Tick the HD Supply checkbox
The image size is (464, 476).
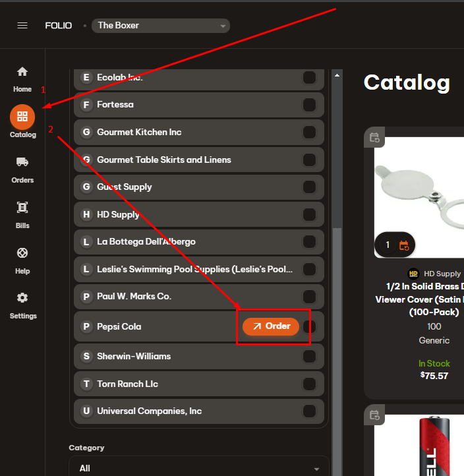pyautogui.click(x=308, y=214)
